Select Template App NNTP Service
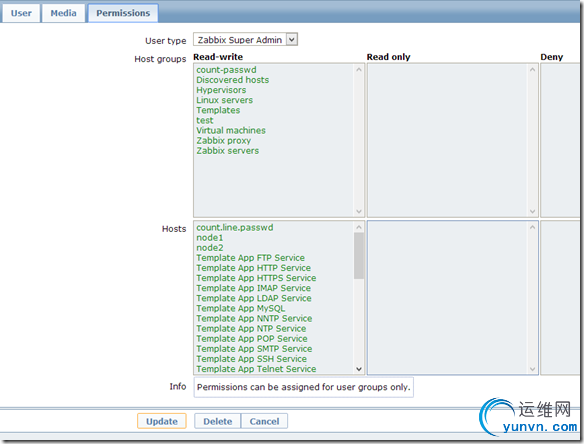Image resolution: width=584 pixels, height=444 pixels. [x=254, y=318]
